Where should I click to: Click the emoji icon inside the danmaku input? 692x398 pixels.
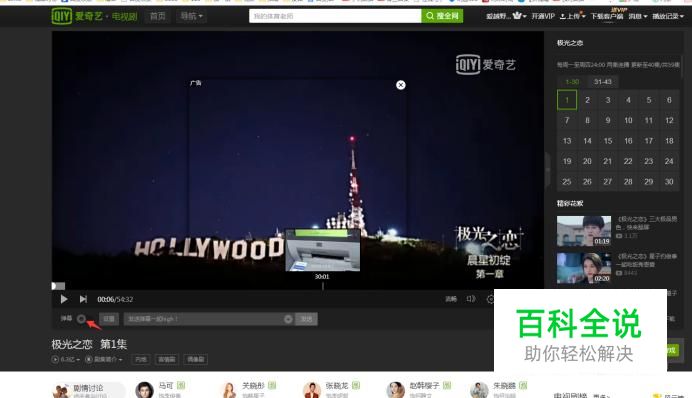288,319
